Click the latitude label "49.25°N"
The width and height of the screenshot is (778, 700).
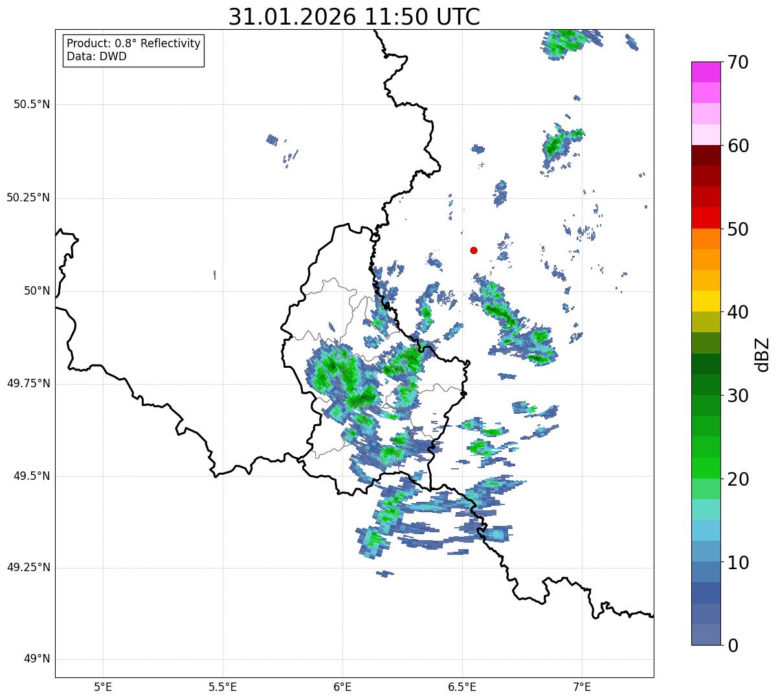click(x=28, y=568)
